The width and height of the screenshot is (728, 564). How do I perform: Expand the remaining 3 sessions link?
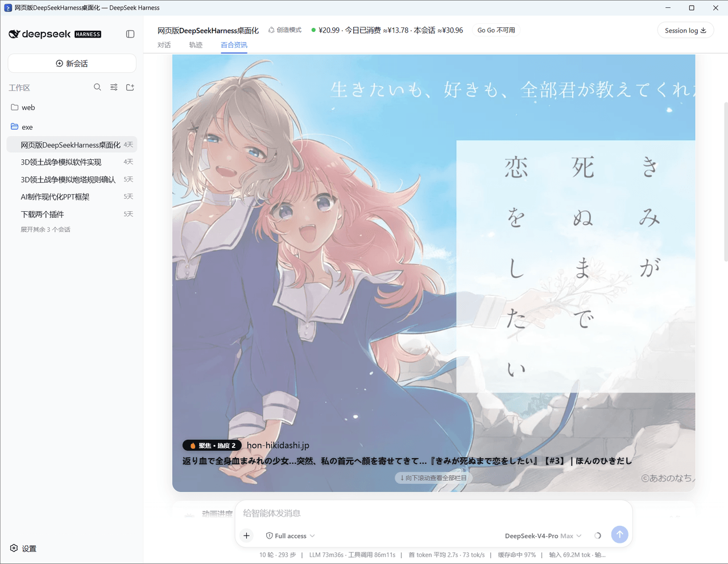pyautogui.click(x=45, y=229)
